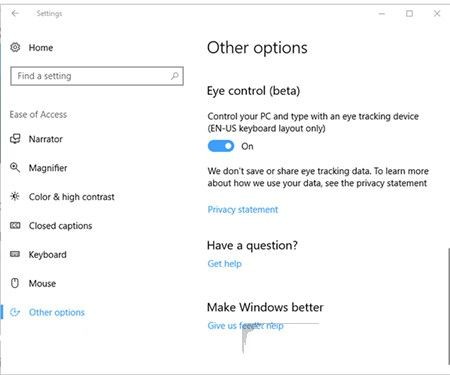Click the Get help link
The image size is (450, 375).
224,263
